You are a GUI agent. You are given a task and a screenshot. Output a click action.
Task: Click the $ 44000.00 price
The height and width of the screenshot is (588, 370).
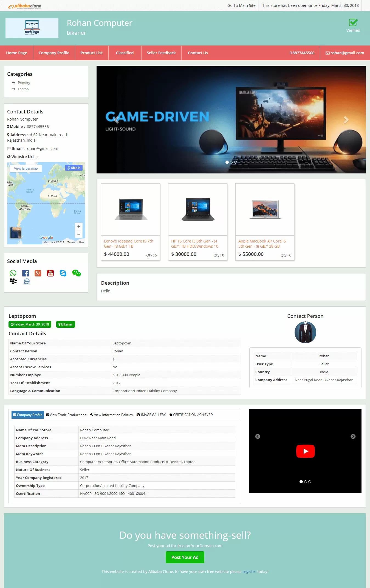(x=117, y=254)
